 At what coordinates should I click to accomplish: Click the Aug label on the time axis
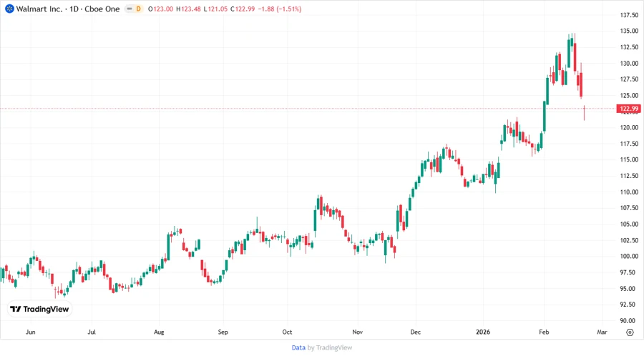pos(159,332)
